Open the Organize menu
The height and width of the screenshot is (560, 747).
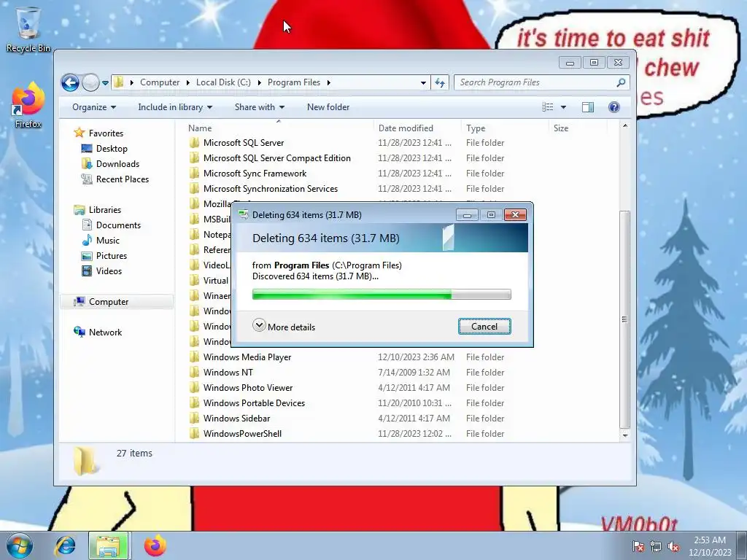coord(94,107)
